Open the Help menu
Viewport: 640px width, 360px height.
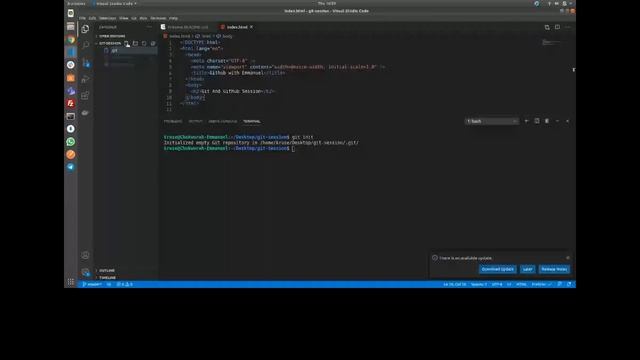tap(173, 18)
